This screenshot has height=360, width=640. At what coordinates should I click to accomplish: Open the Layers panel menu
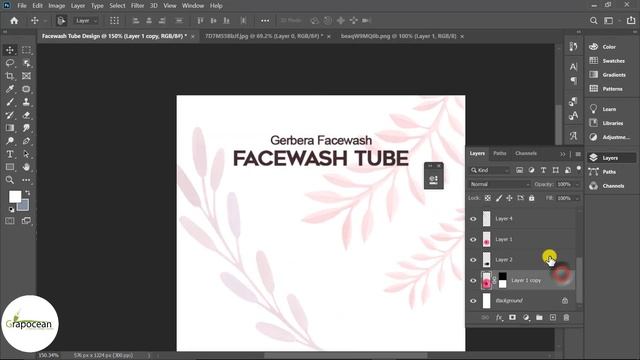pyautogui.click(x=578, y=154)
